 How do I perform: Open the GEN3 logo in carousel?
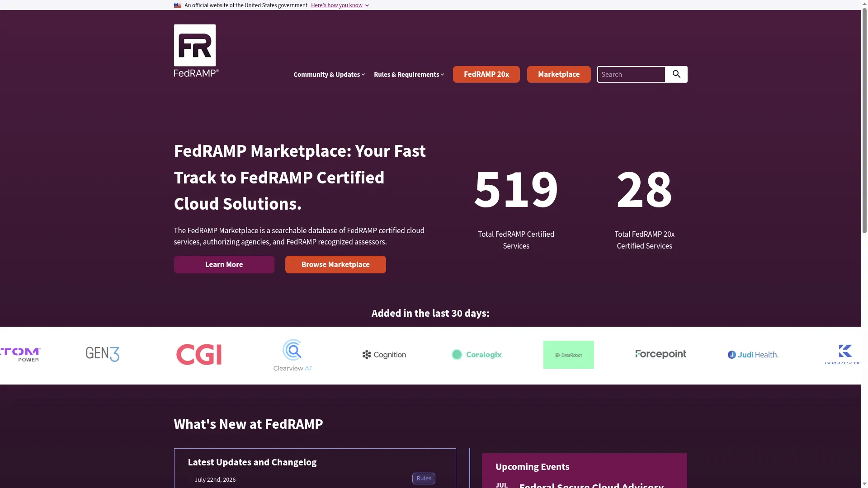103,354
